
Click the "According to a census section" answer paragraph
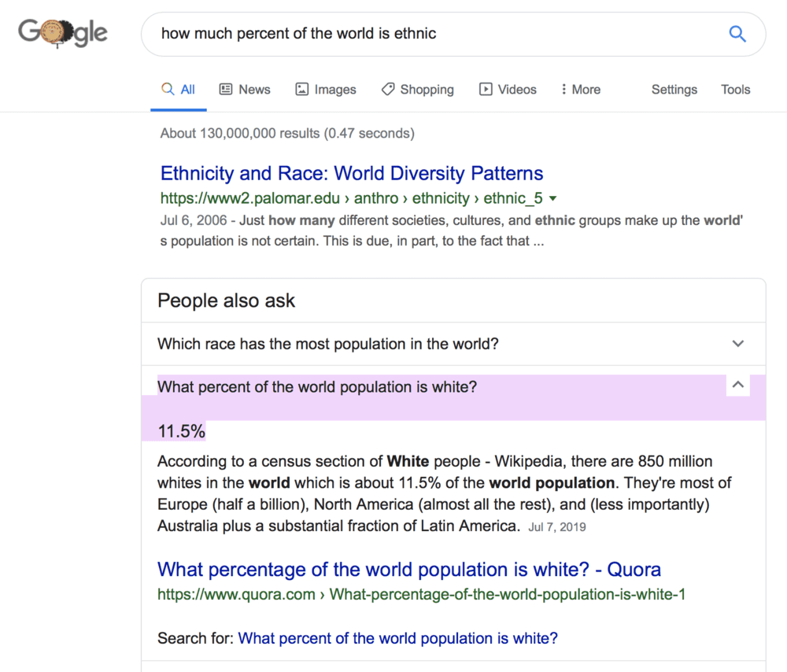click(444, 493)
